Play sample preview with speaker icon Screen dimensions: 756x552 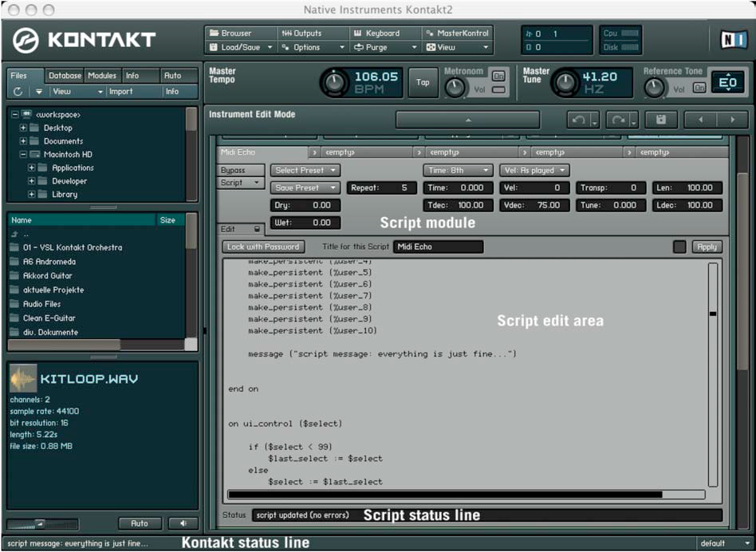pos(183,523)
